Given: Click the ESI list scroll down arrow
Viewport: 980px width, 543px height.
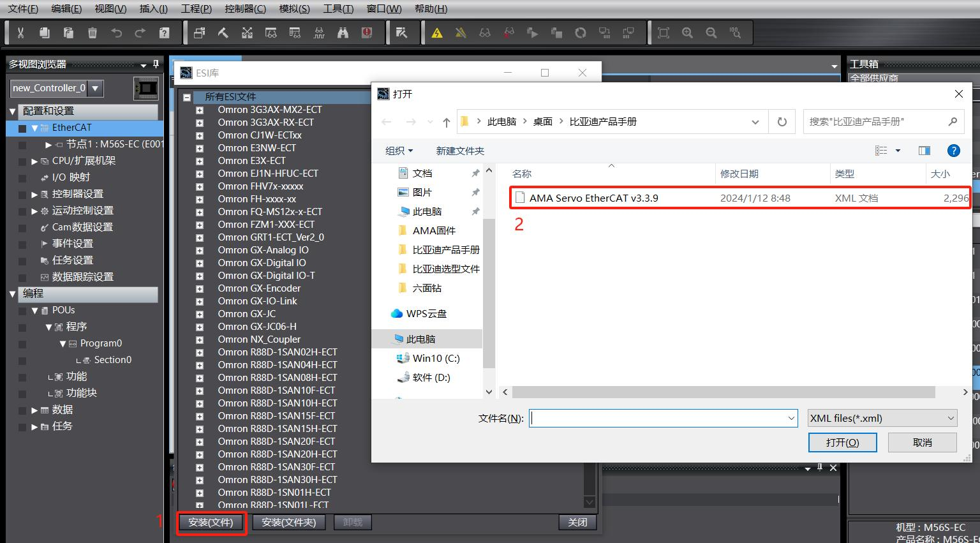Looking at the screenshot, I should click(x=589, y=503).
